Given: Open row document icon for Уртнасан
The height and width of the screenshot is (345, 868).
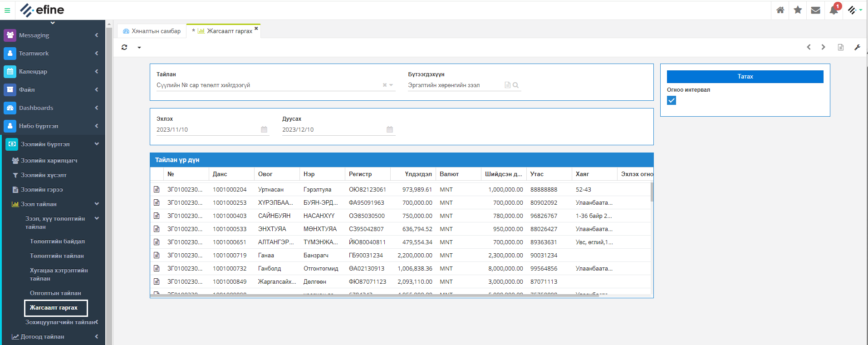Looking at the screenshot, I should click(x=157, y=189).
